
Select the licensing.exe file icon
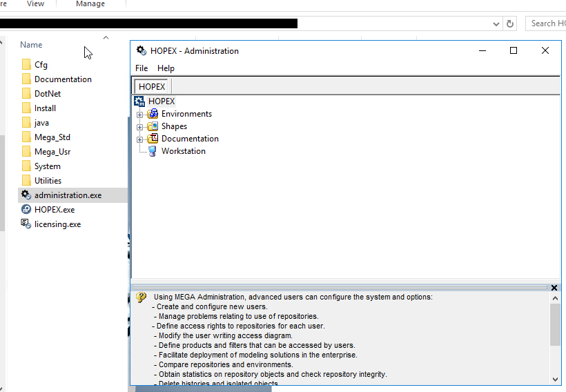point(26,224)
